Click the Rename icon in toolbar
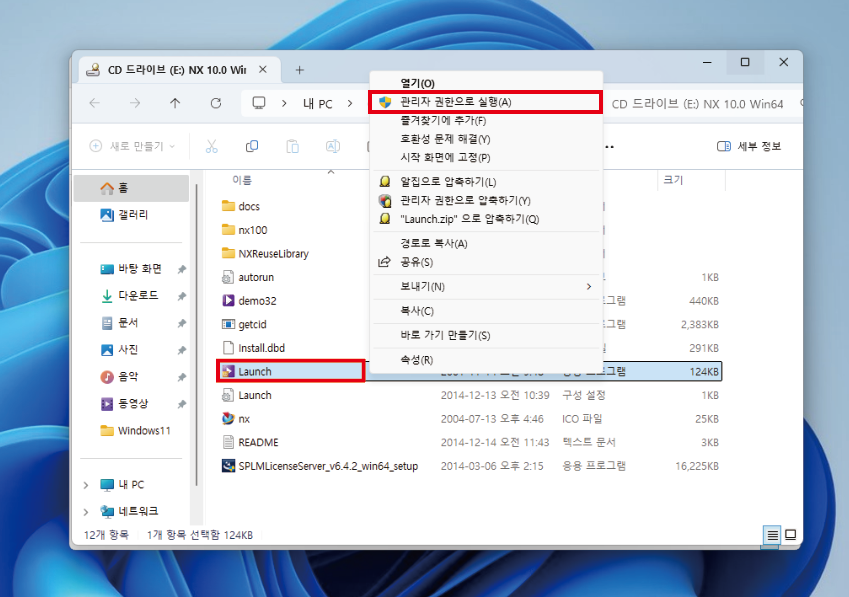The height and width of the screenshot is (597, 849). pyautogui.click(x=332, y=146)
